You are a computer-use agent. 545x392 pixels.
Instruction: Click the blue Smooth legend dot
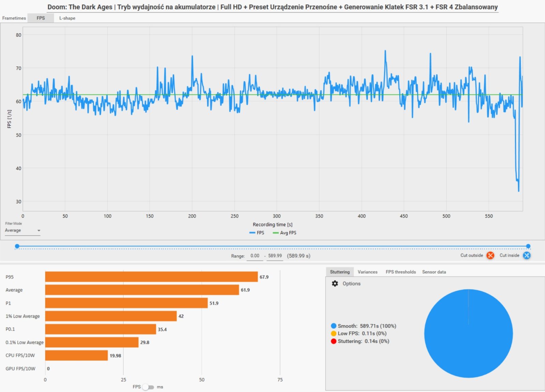(x=333, y=326)
